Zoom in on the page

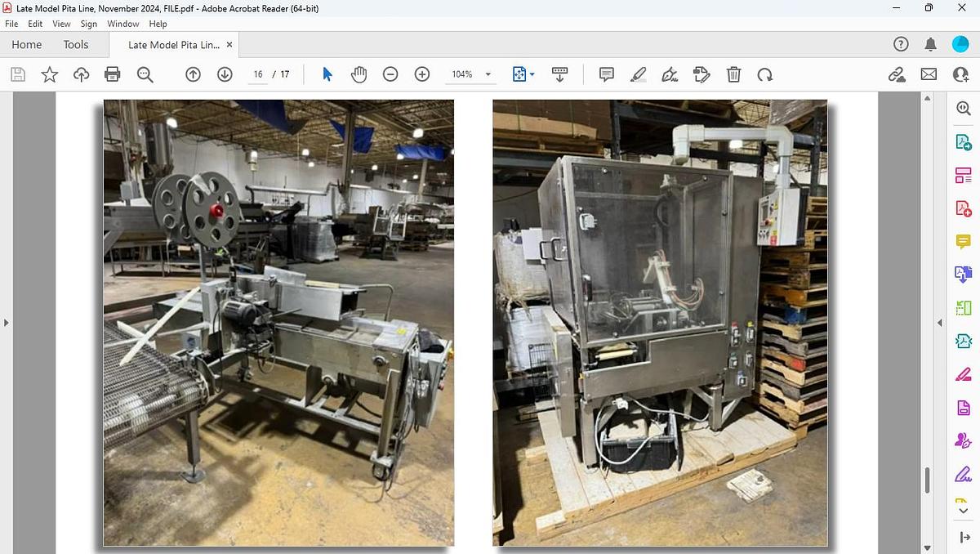(421, 74)
